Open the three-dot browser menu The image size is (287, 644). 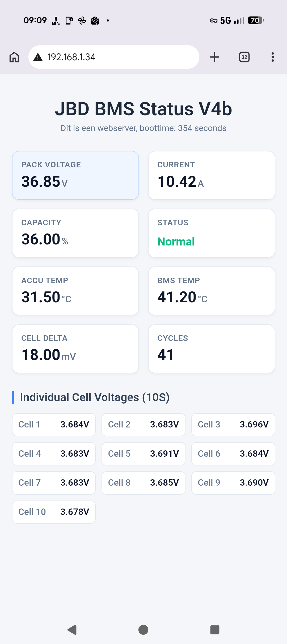273,57
